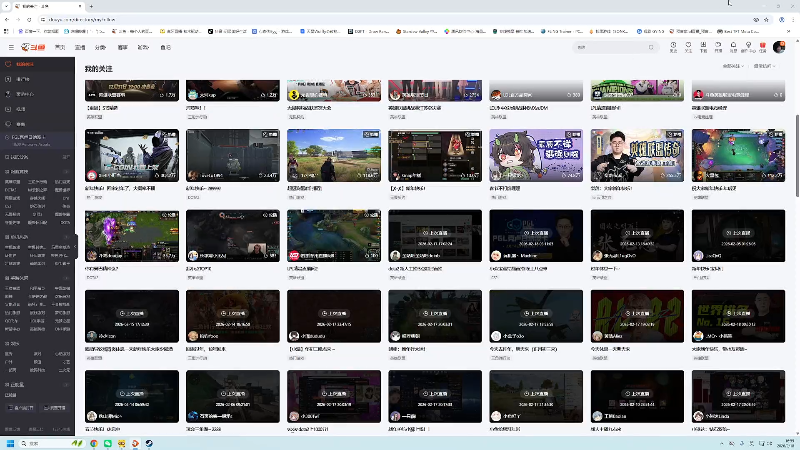
Task: Open WeChat from the taskbar
Action: click(108, 443)
